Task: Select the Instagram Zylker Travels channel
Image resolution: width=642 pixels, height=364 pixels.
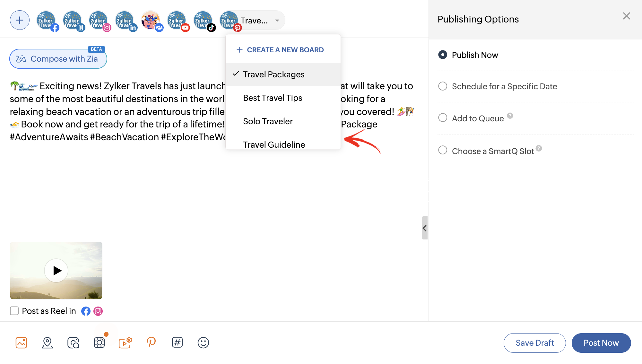Action: pyautogui.click(x=99, y=21)
